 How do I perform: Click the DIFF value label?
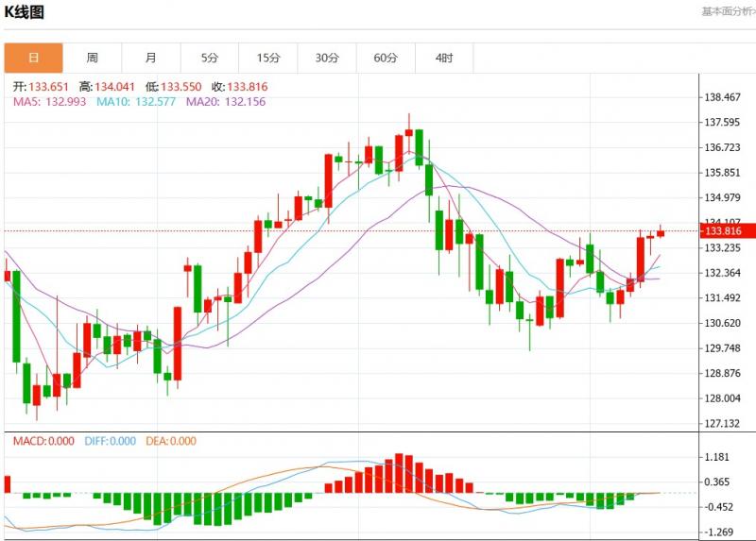[x=112, y=441]
